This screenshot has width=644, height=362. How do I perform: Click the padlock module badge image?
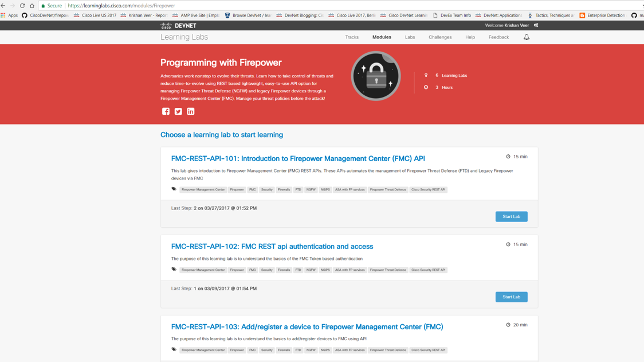[376, 76]
